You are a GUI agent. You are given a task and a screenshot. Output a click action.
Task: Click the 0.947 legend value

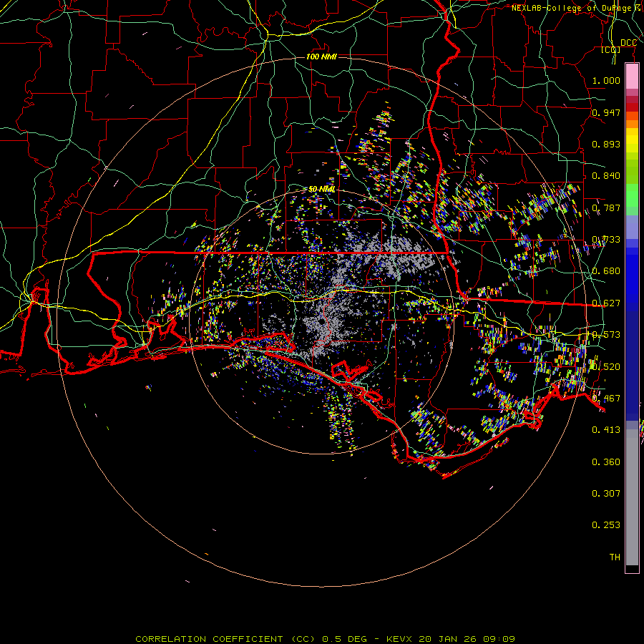[x=606, y=112]
